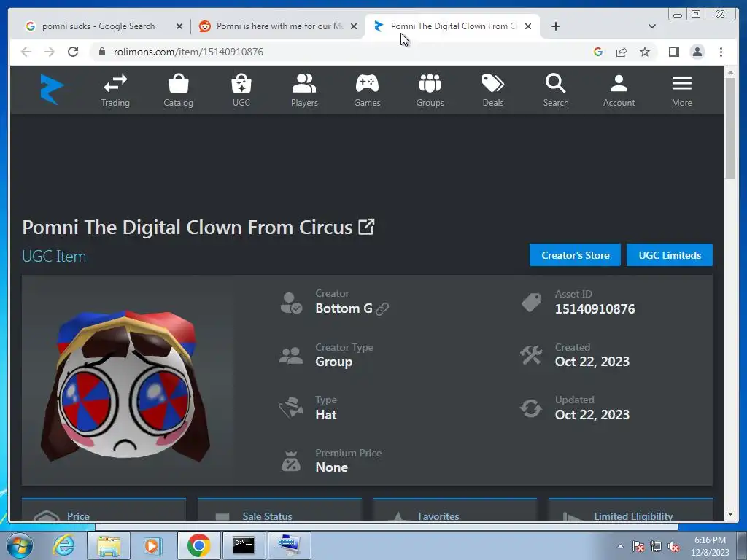This screenshot has height=560, width=747.
Task: Switch to the pomni sucks Google Search tab
Action: pos(98,26)
